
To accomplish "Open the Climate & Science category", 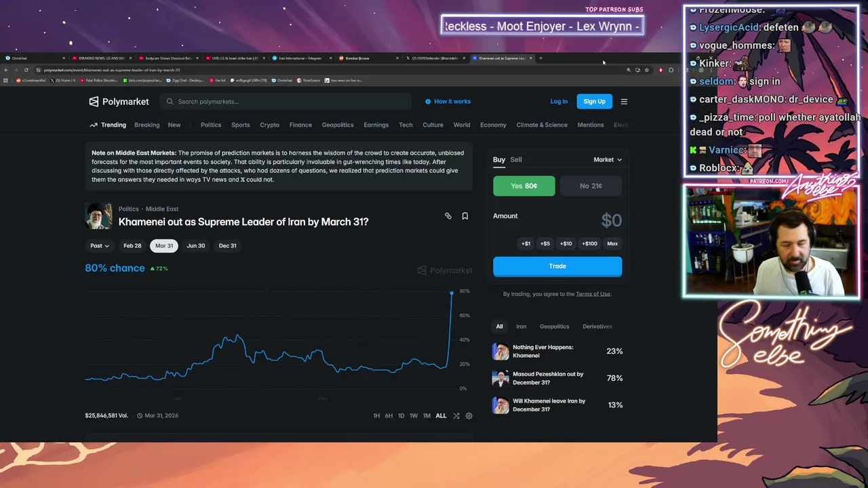I will coord(542,125).
